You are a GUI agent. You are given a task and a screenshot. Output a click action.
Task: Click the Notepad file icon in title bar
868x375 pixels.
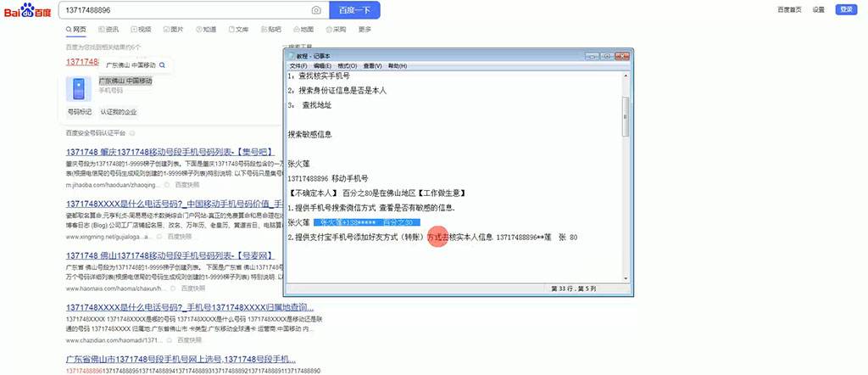[x=292, y=56]
